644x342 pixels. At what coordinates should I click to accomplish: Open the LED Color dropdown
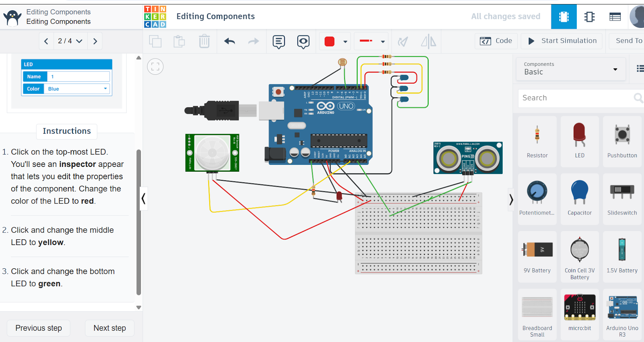(77, 89)
